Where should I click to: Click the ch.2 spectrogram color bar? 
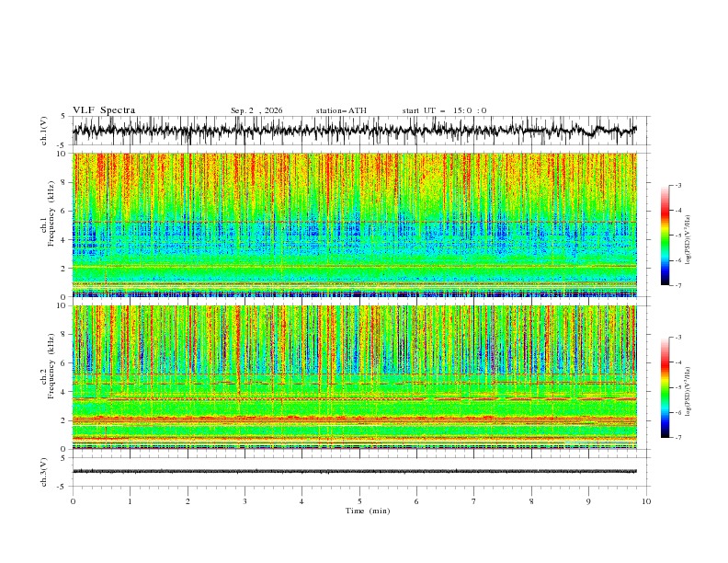click(665, 387)
